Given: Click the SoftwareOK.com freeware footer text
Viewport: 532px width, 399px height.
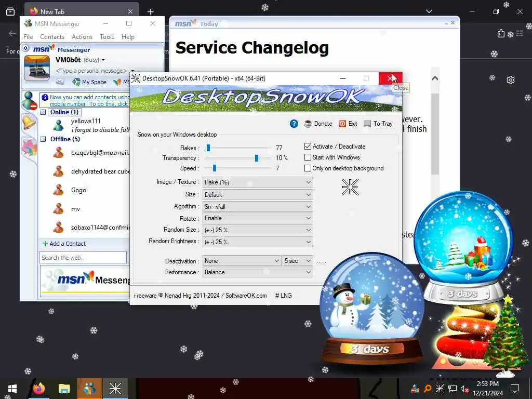Looking at the screenshot, I should [200, 296].
